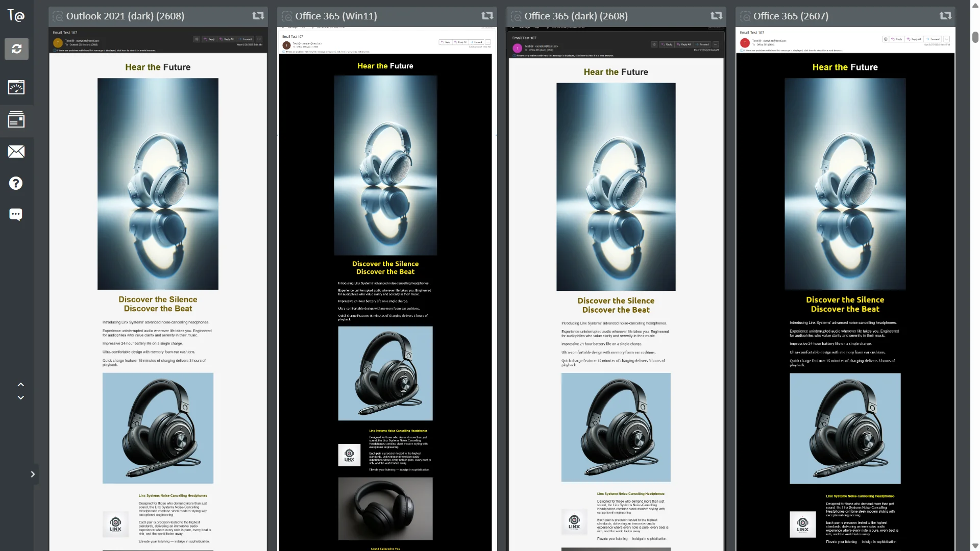Screen dimensions: 980x551
Task: Click retake icon on Office 365 (2607) panel
Action: pyautogui.click(x=946, y=16)
